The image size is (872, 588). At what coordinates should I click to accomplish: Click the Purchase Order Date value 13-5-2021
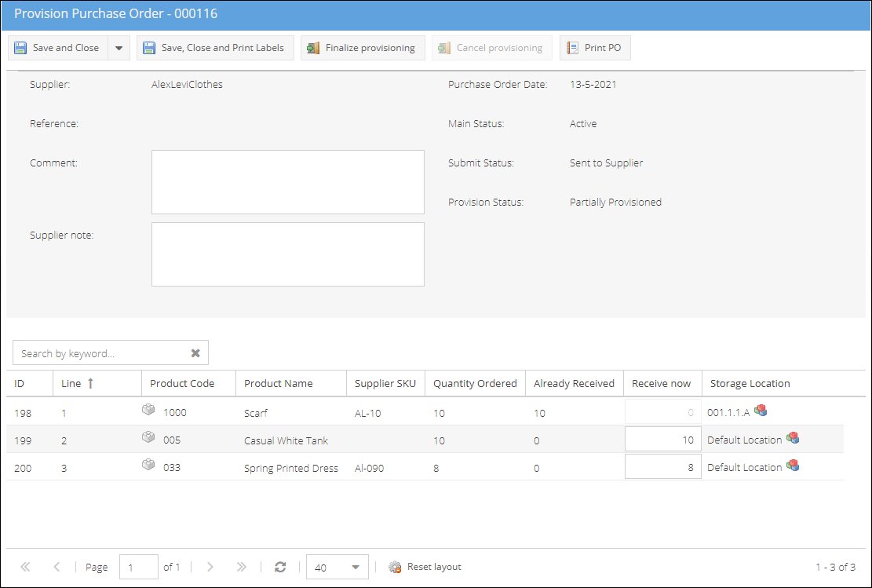click(593, 85)
